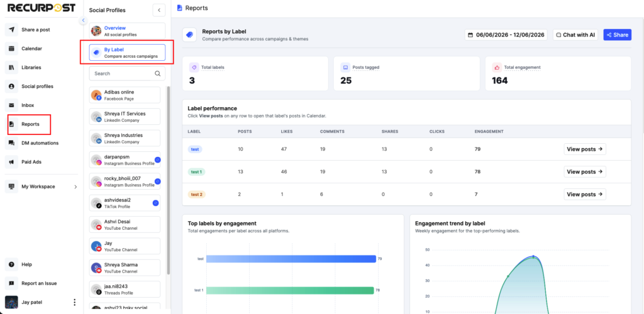Click the blue Share button
Screen dimensions: 644x314
point(618,35)
